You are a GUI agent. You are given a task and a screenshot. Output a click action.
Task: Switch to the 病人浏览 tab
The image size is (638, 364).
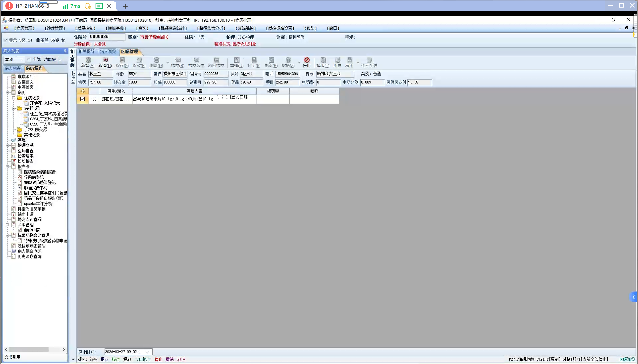click(108, 52)
